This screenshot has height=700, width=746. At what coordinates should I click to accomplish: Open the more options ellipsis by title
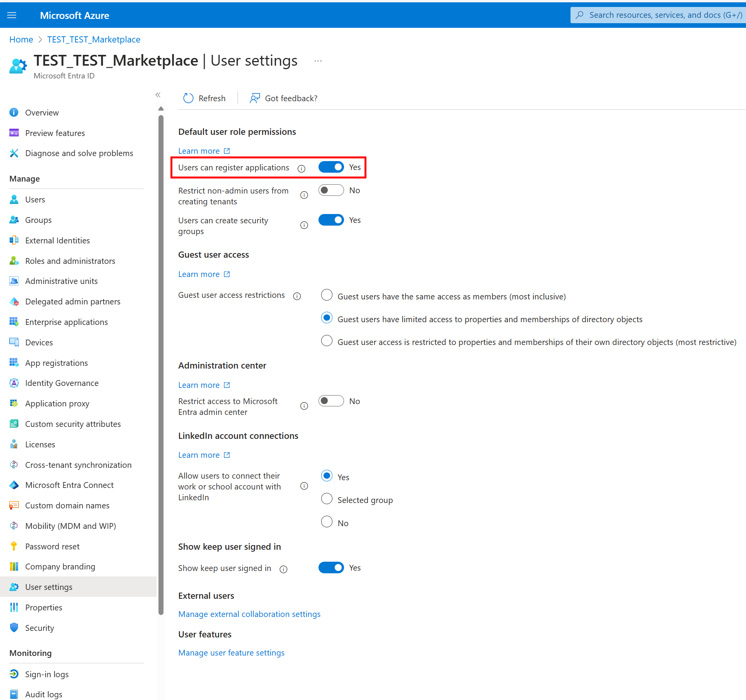(318, 61)
